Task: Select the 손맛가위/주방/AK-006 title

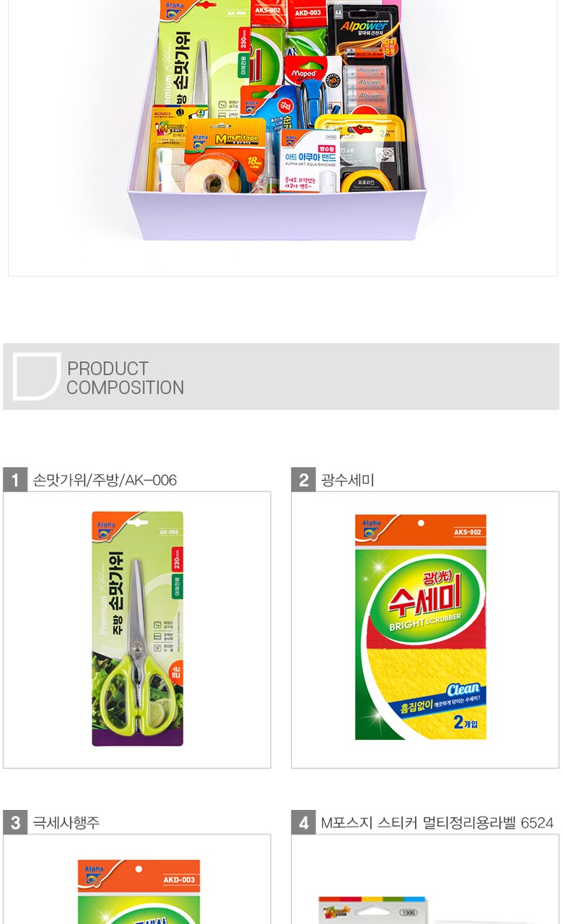Action: click(105, 480)
